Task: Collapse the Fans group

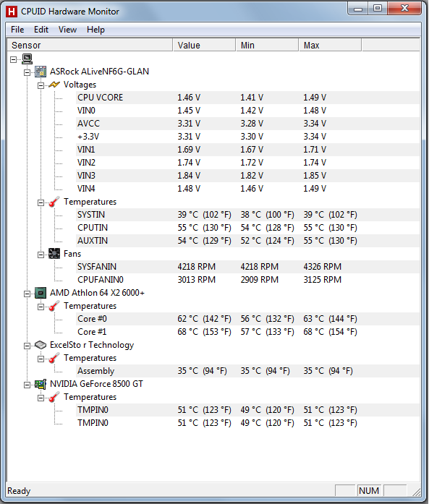Action: pos(41,255)
